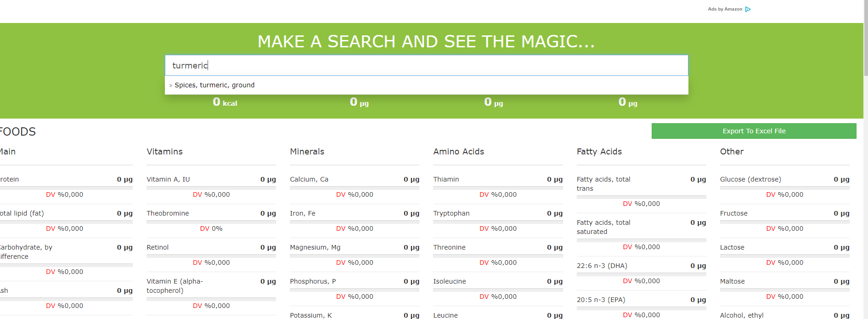Viewport: 868px width, 319px height.
Task: Click the Fatty Acids column heading
Action: (599, 152)
